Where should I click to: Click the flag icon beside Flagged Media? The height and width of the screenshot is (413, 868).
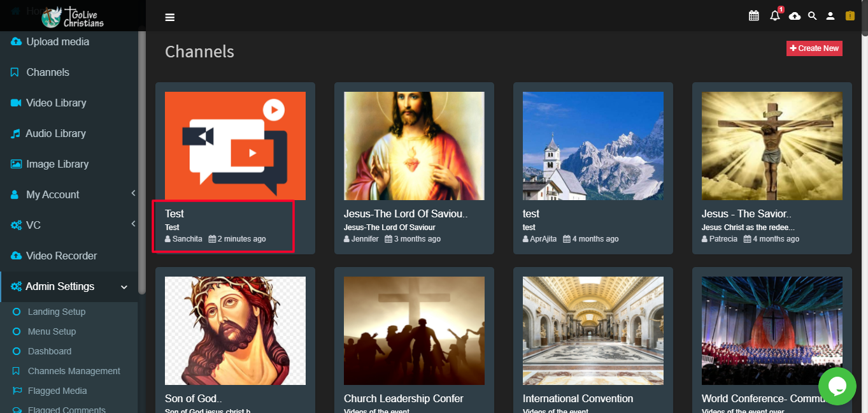(x=17, y=391)
